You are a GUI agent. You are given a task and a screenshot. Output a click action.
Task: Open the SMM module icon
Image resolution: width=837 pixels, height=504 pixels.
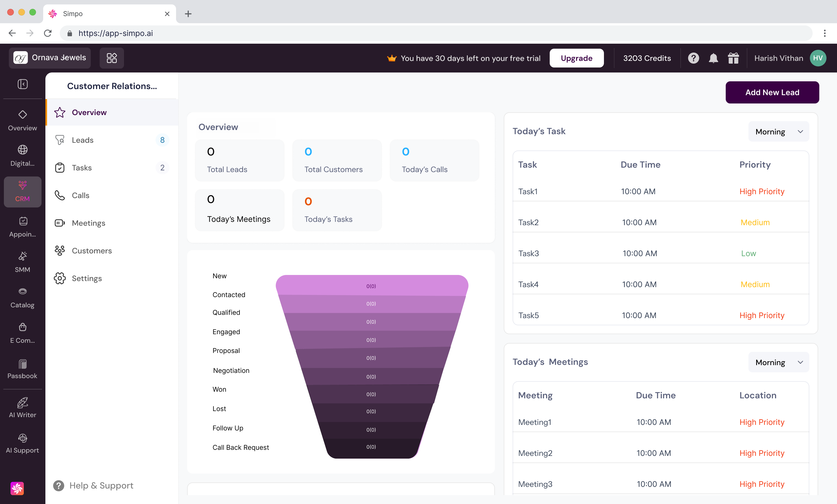(22, 262)
